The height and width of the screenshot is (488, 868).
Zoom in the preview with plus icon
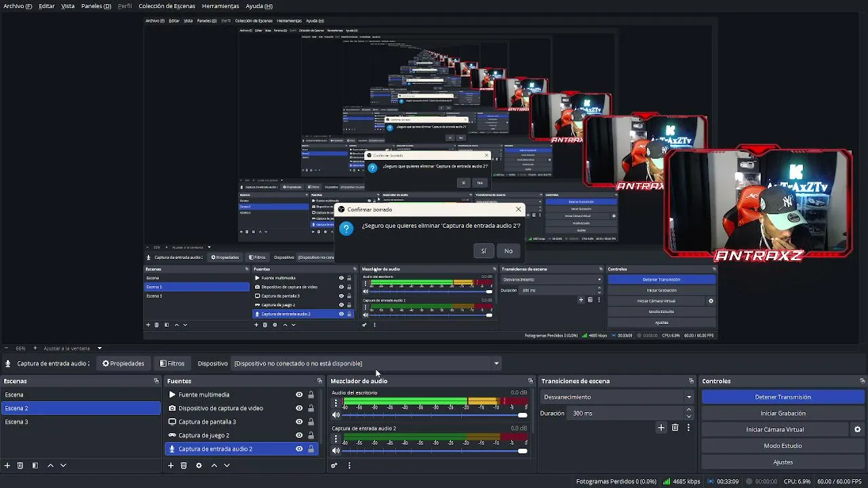pos(35,348)
